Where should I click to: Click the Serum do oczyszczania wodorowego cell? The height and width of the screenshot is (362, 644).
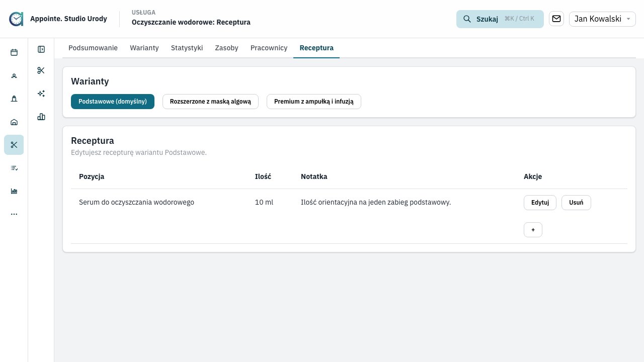click(x=136, y=203)
